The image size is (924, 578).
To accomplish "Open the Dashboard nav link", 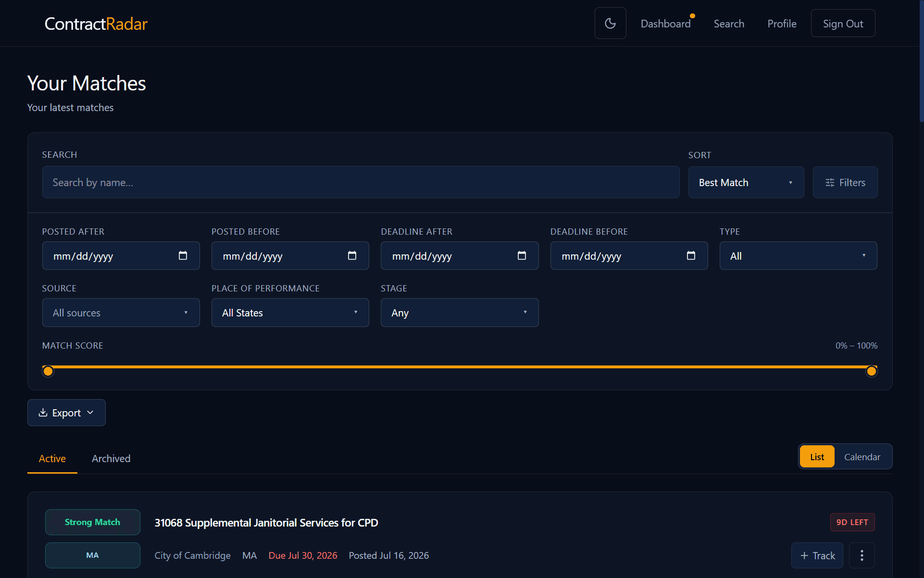I will (x=665, y=24).
